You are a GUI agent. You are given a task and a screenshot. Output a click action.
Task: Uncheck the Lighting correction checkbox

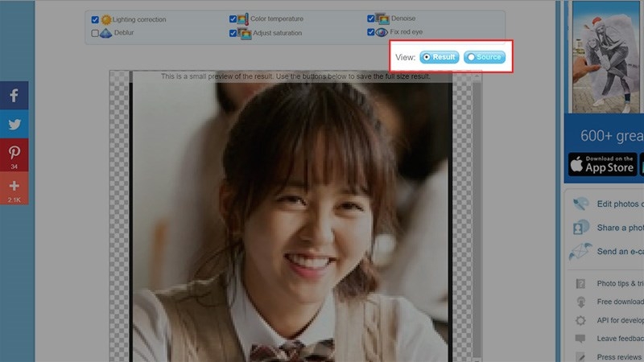tap(95, 19)
